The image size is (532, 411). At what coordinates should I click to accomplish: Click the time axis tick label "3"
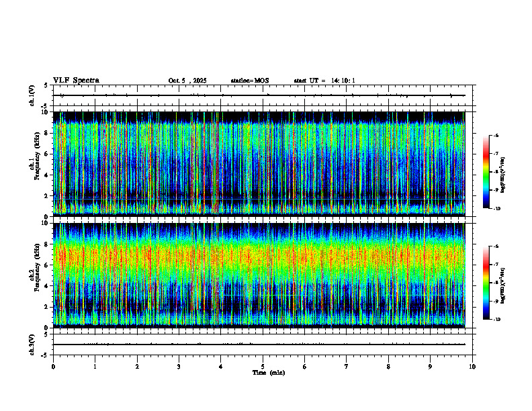point(179,367)
